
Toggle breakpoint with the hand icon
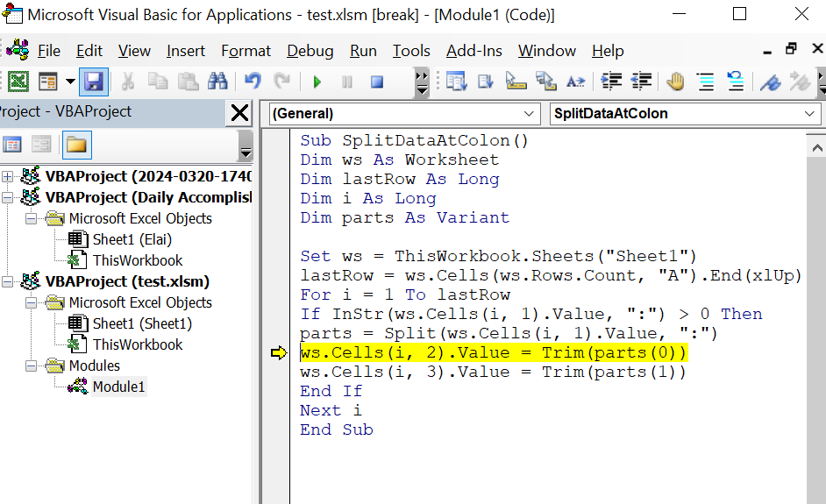point(675,82)
